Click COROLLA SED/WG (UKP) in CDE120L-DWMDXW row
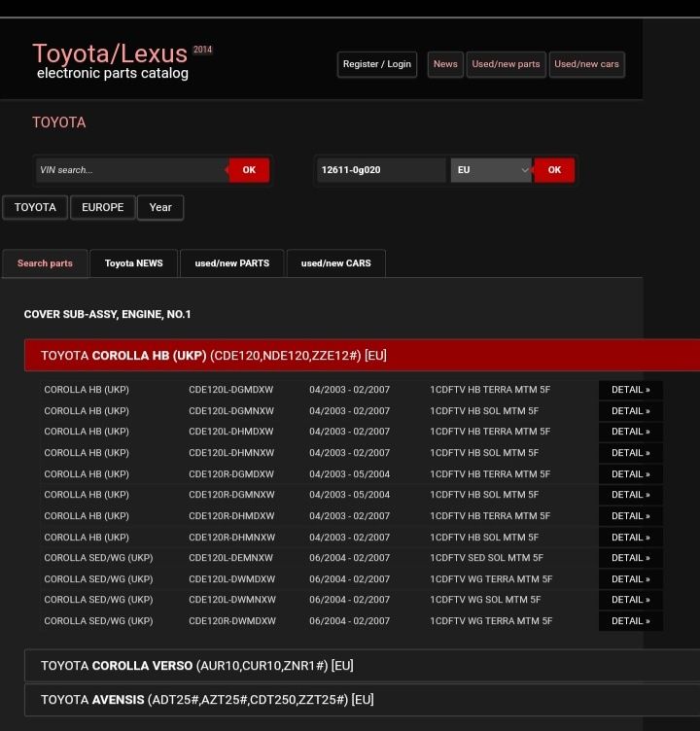This screenshot has height=731, width=700. (x=98, y=579)
